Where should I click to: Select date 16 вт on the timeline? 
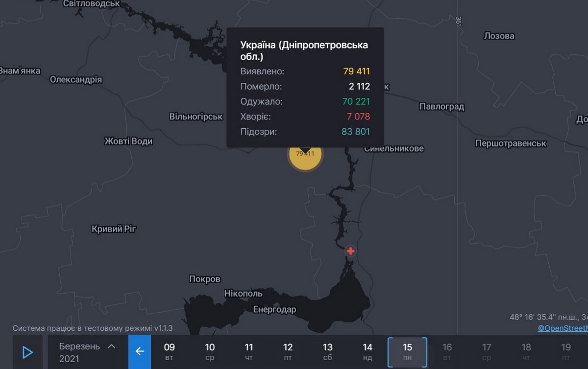pyautogui.click(x=447, y=352)
